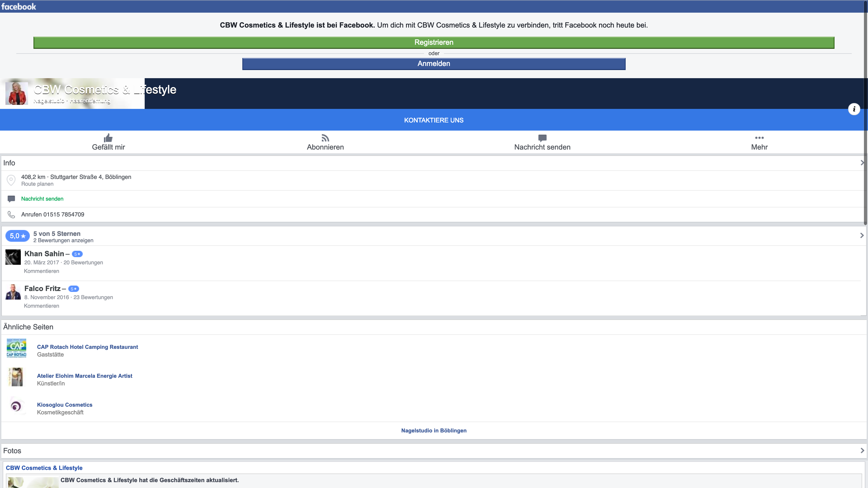Image resolution: width=868 pixels, height=488 pixels.
Task: Click CBW Cosmetics & Lifestyle post author link
Action: pos(44,468)
